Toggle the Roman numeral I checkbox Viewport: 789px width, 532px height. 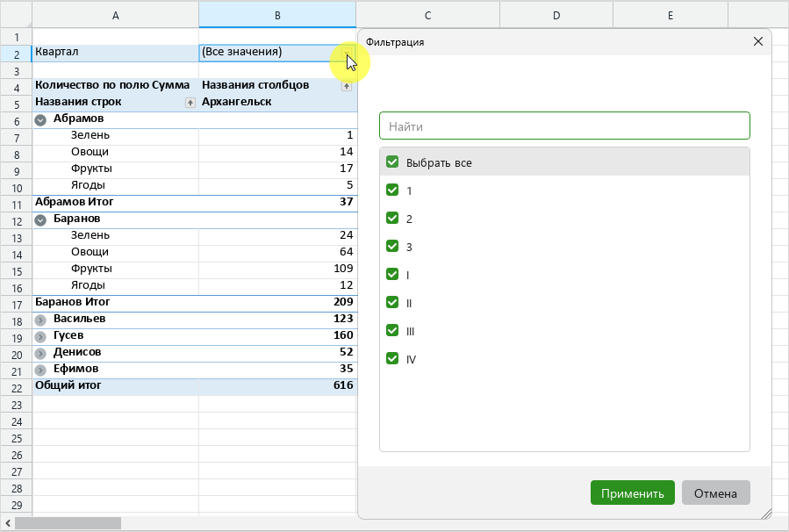pos(392,274)
